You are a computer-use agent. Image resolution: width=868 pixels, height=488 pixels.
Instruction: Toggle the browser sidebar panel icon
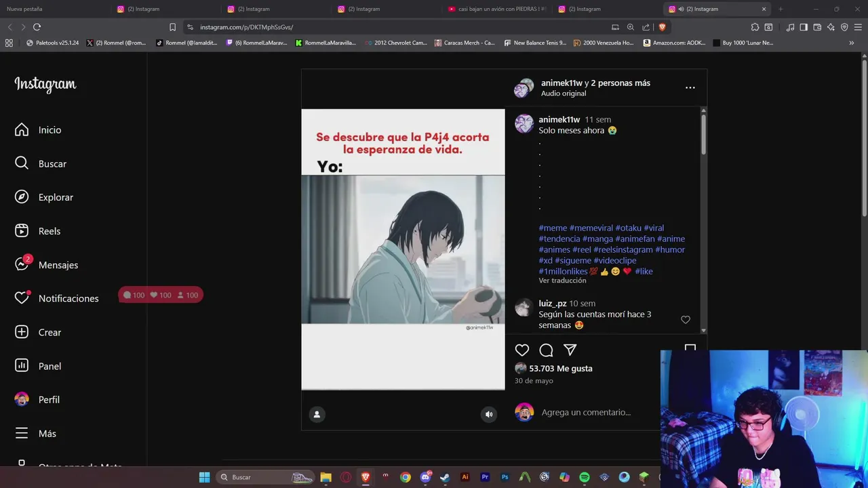click(804, 27)
